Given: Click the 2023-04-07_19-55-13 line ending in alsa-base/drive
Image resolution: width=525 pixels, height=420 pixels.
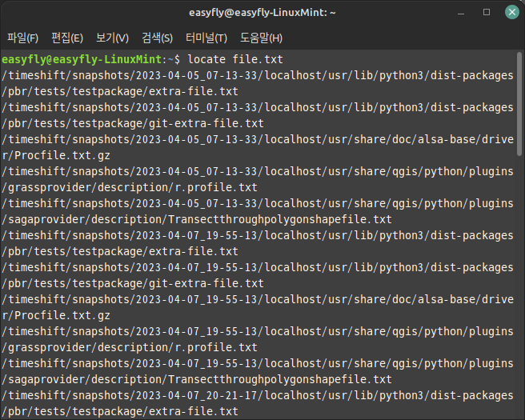Looking at the screenshot, I should [258, 299].
